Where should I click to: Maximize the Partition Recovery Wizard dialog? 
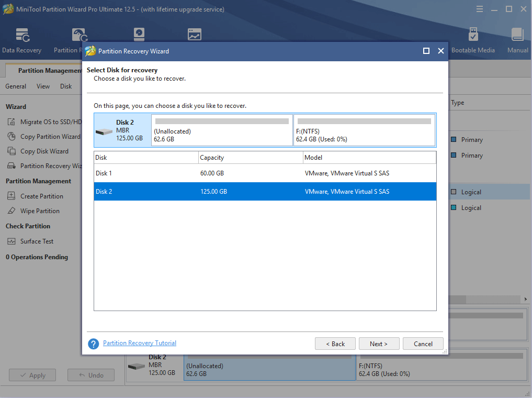(x=426, y=51)
